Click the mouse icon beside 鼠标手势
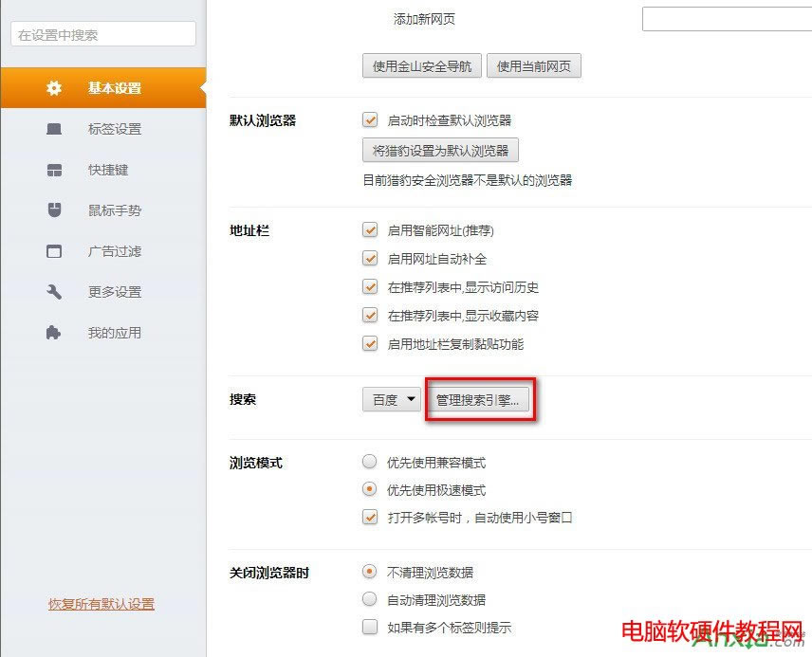Image resolution: width=812 pixels, height=657 pixels. [54, 210]
